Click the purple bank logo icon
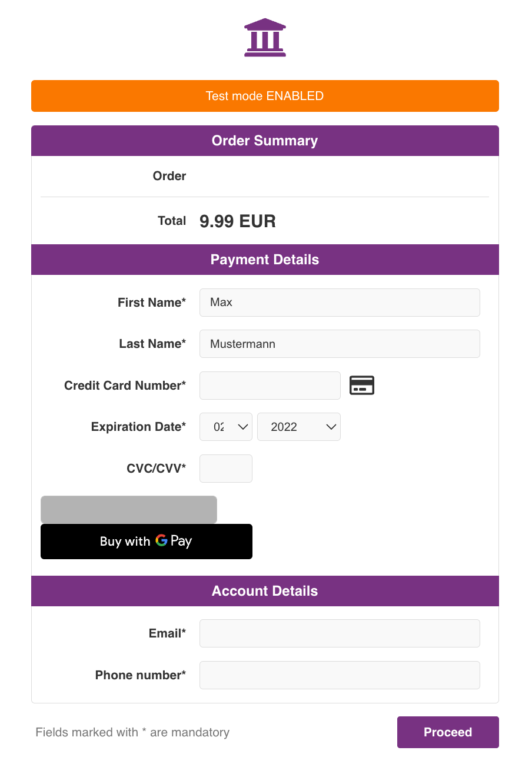The height and width of the screenshot is (777, 532). 265,38
